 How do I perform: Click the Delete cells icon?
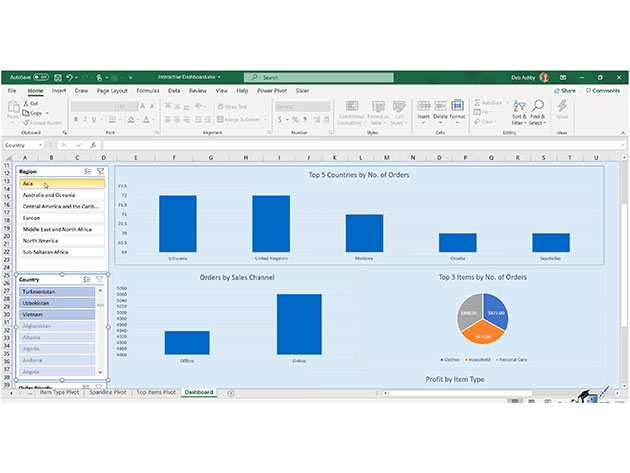[440, 106]
